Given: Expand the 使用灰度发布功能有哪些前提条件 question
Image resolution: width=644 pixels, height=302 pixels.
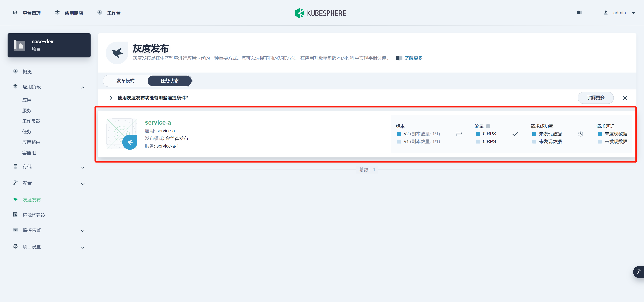Looking at the screenshot, I should [x=111, y=98].
